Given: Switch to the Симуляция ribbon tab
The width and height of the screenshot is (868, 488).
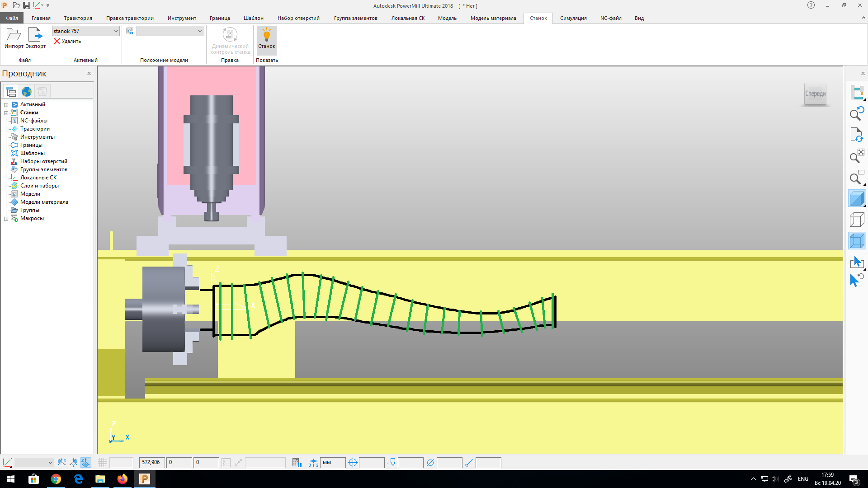Looking at the screenshot, I should (x=573, y=18).
